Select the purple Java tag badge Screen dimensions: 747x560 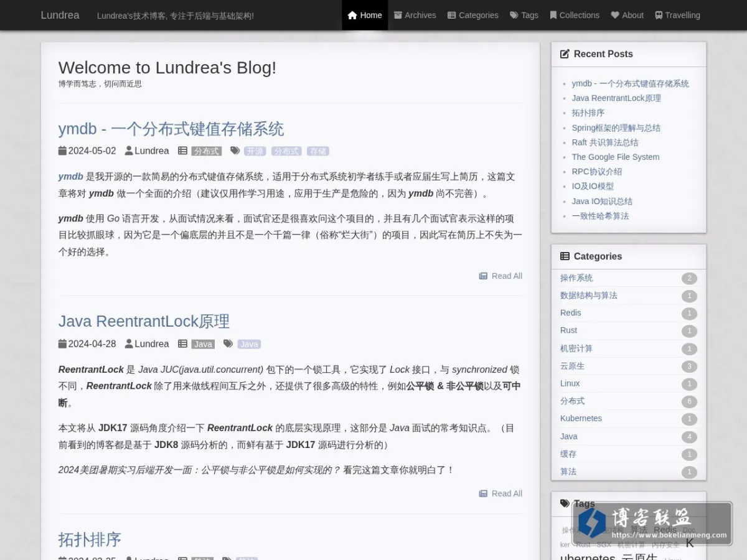point(249,344)
